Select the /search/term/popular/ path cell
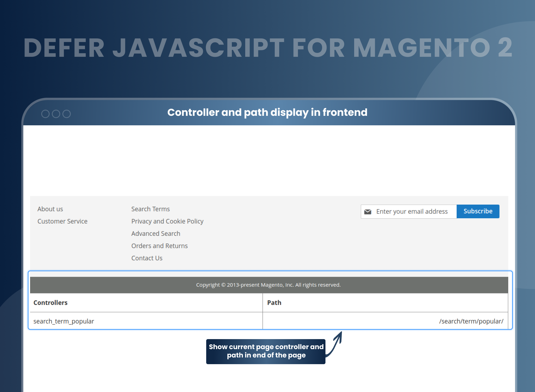This screenshot has height=392, width=535. point(385,321)
